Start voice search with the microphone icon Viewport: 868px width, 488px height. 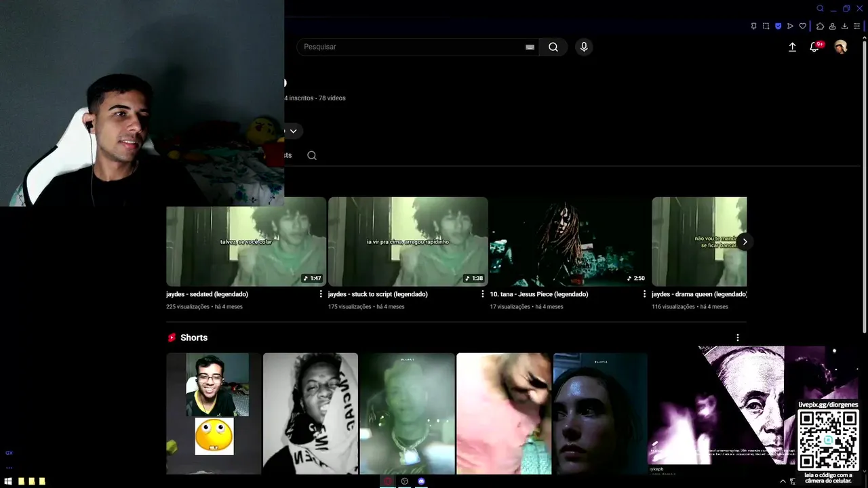point(584,47)
